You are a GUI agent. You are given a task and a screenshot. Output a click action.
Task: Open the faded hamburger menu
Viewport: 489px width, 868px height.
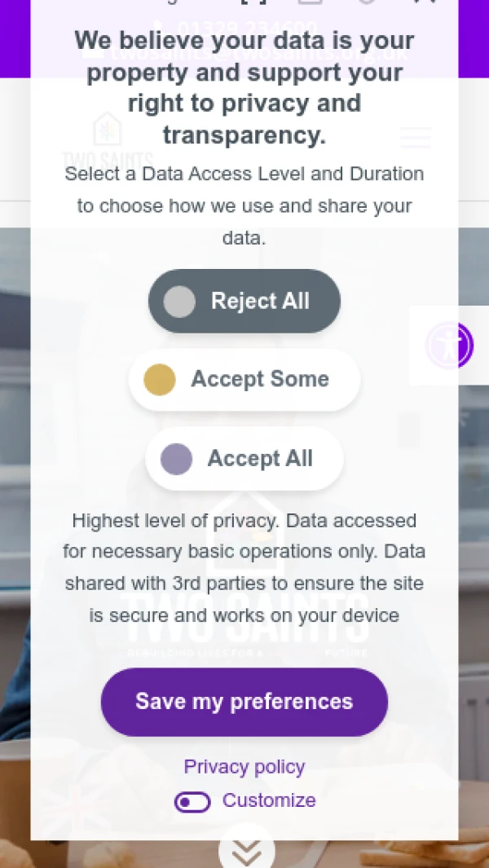click(415, 137)
